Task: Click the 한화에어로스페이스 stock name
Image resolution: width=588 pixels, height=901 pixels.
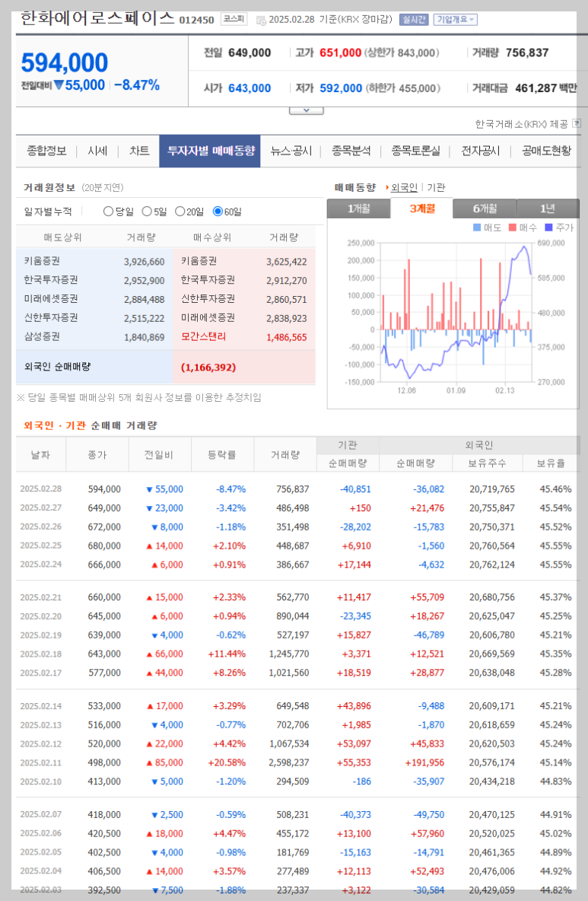Action: [x=97, y=18]
